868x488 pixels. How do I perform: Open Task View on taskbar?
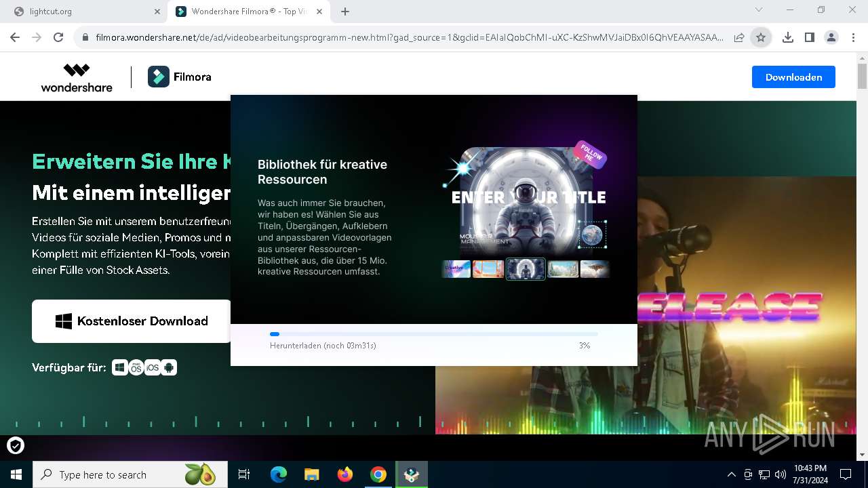click(x=244, y=474)
